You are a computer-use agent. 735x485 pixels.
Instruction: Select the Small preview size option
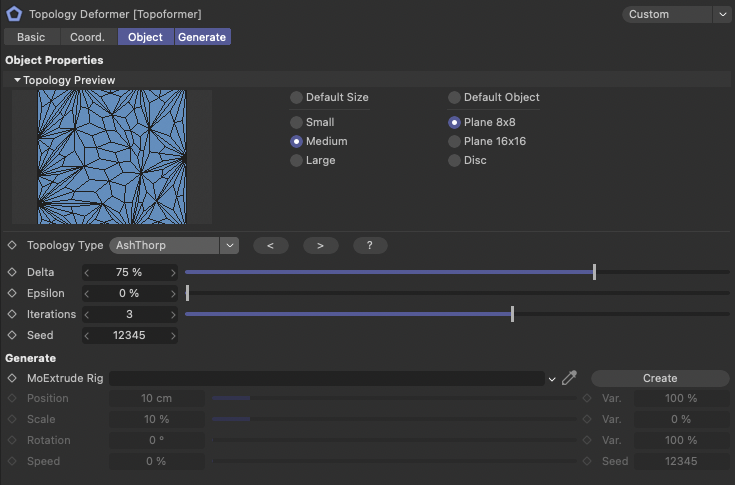click(296, 122)
